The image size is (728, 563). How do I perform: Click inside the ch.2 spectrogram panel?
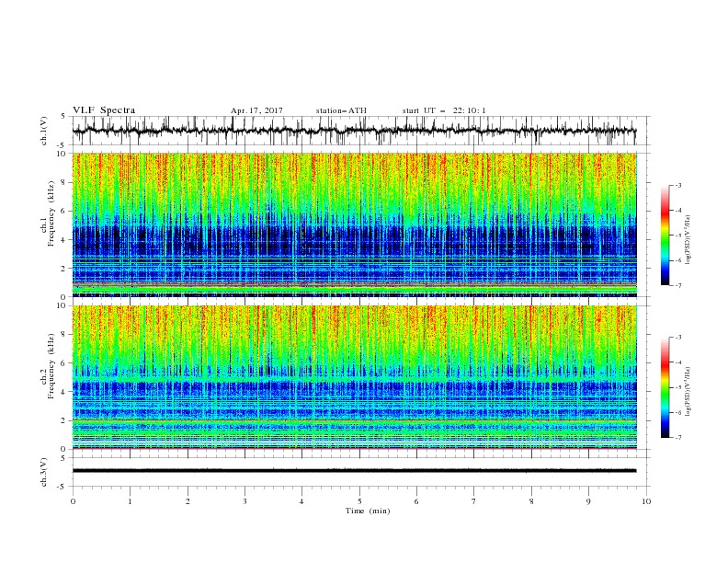(355, 377)
